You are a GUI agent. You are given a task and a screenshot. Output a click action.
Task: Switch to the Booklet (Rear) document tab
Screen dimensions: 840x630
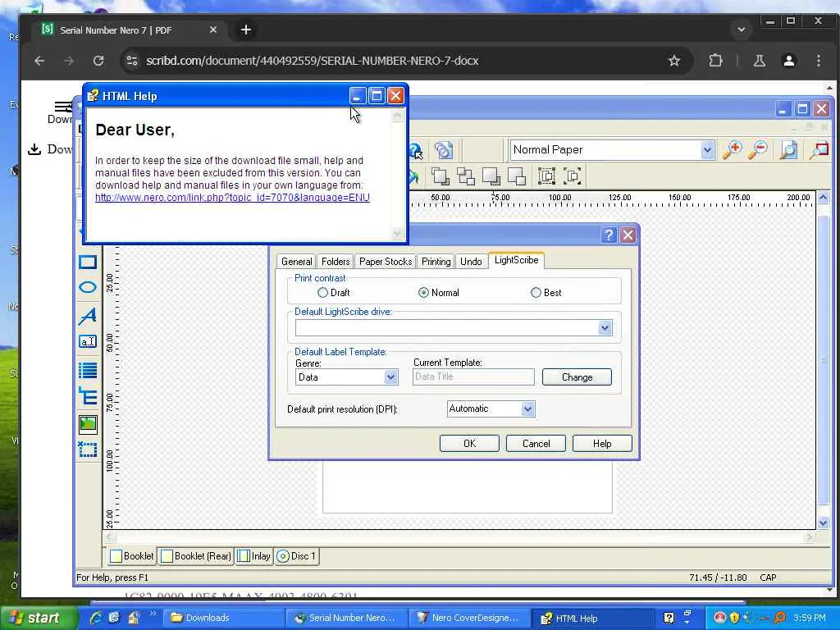[x=196, y=557]
